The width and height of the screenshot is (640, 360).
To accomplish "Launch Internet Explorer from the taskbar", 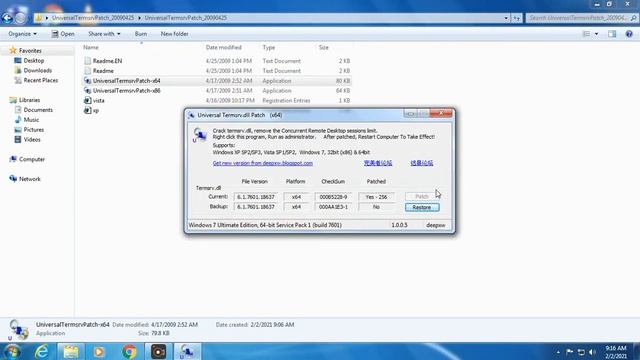I will pos(42,351).
